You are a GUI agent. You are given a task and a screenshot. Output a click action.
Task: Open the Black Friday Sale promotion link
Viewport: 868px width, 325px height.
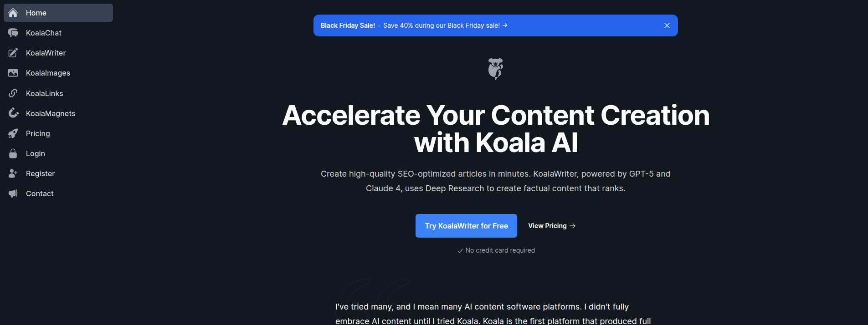tap(413, 25)
